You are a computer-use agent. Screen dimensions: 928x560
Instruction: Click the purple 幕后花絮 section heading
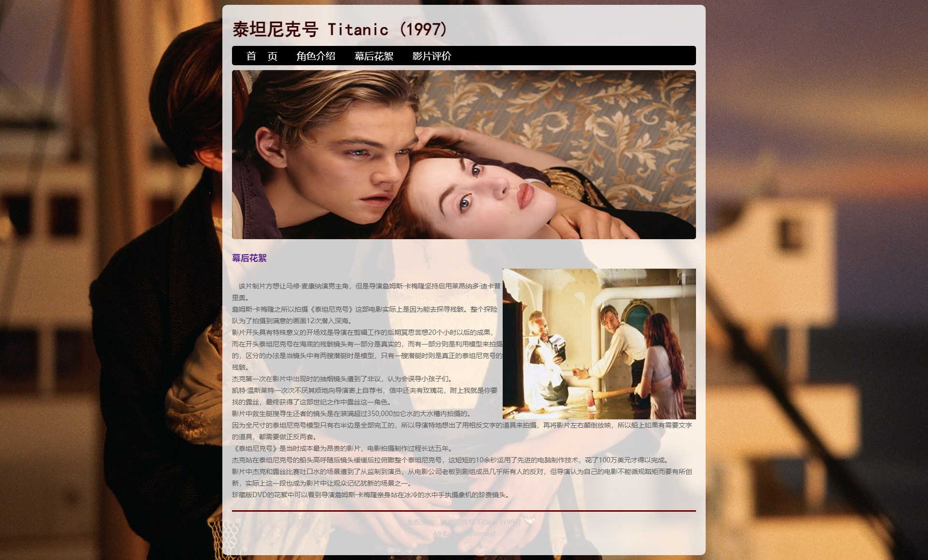click(249, 258)
